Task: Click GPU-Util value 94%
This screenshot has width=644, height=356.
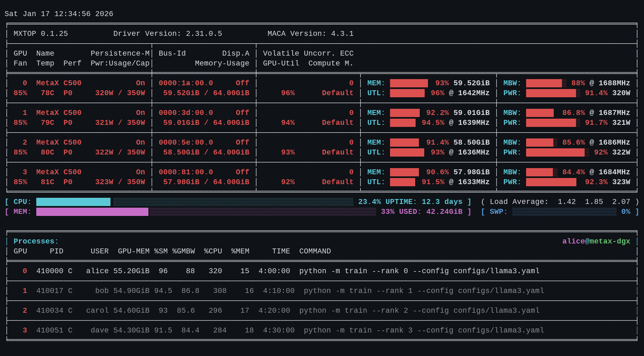Action: point(288,123)
